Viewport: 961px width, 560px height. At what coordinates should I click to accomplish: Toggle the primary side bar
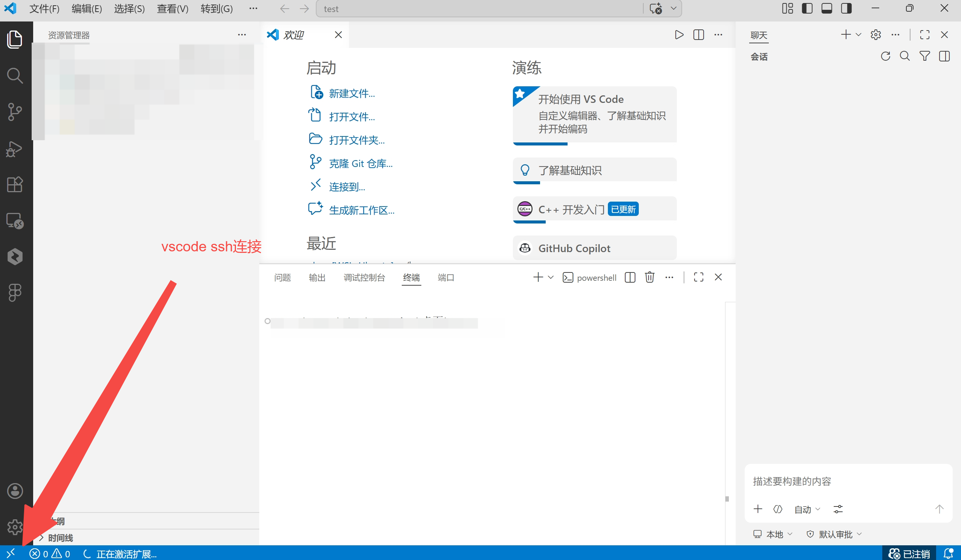click(x=807, y=8)
